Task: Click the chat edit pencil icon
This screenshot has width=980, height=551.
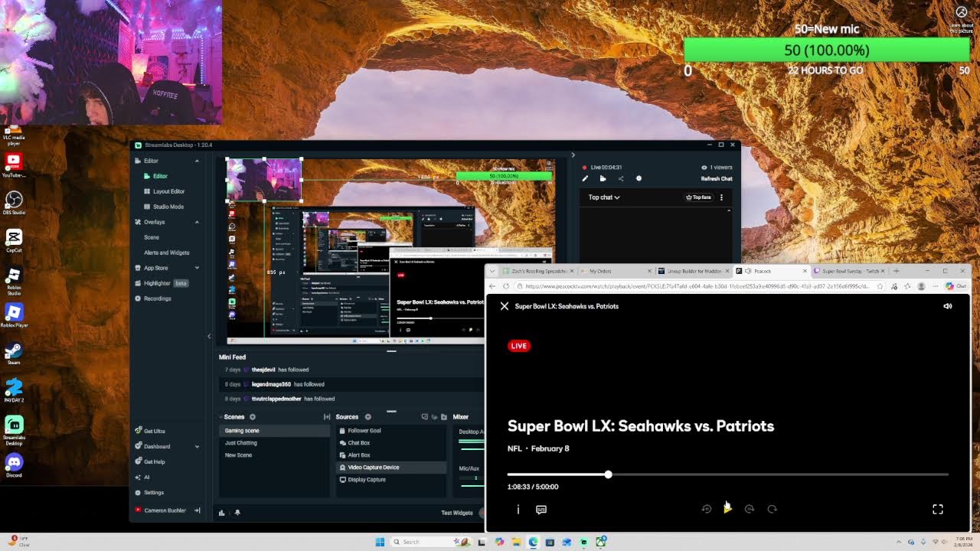Action: coord(585,179)
